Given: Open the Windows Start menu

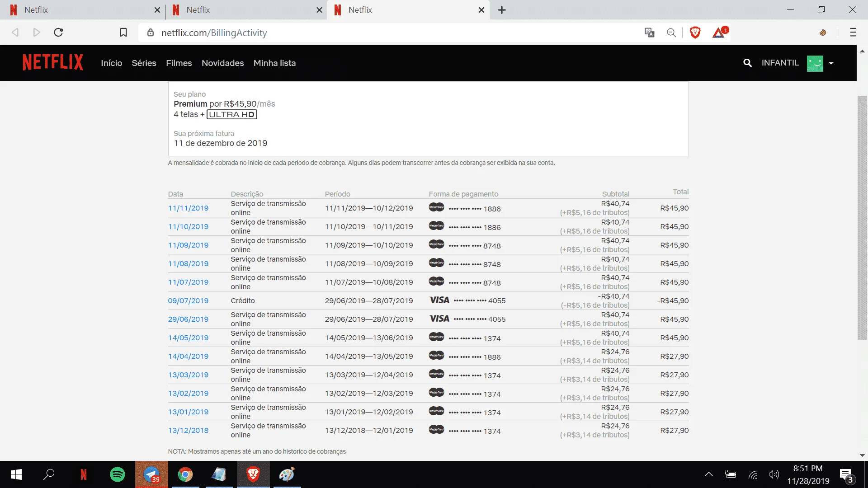Looking at the screenshot, I should coord(16,474).
